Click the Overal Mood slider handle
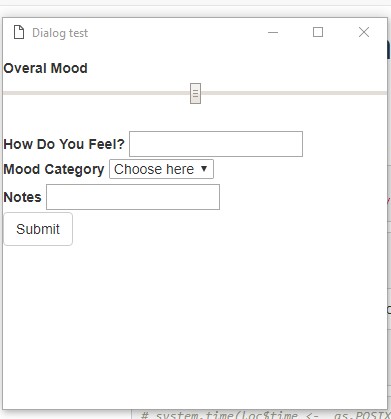Screen dimensions: 391x419 click(195, 94)
